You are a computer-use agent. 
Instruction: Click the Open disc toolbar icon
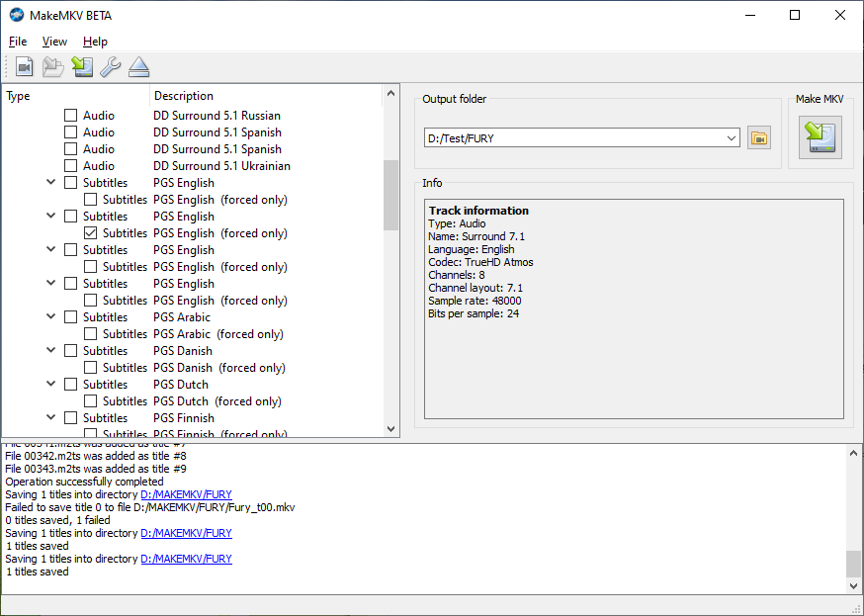point(52,67)
